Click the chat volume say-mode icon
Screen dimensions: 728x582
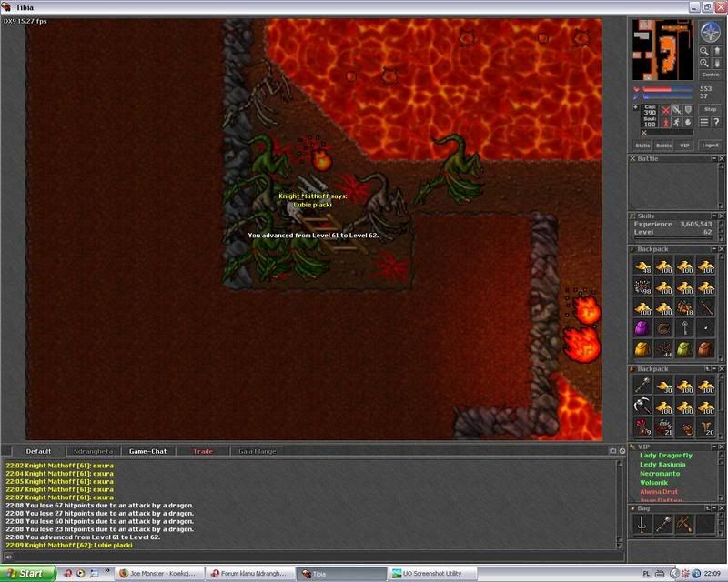tap(8, 557)
